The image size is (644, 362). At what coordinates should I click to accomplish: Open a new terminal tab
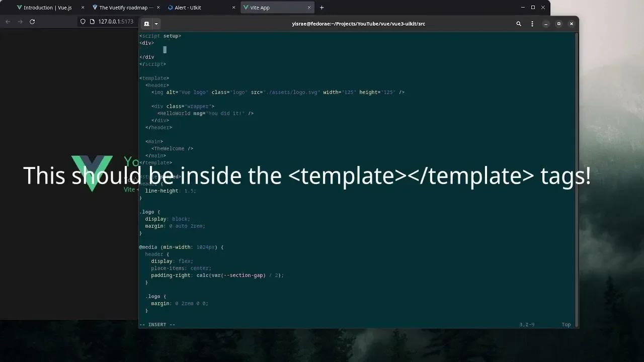point(145,24)
